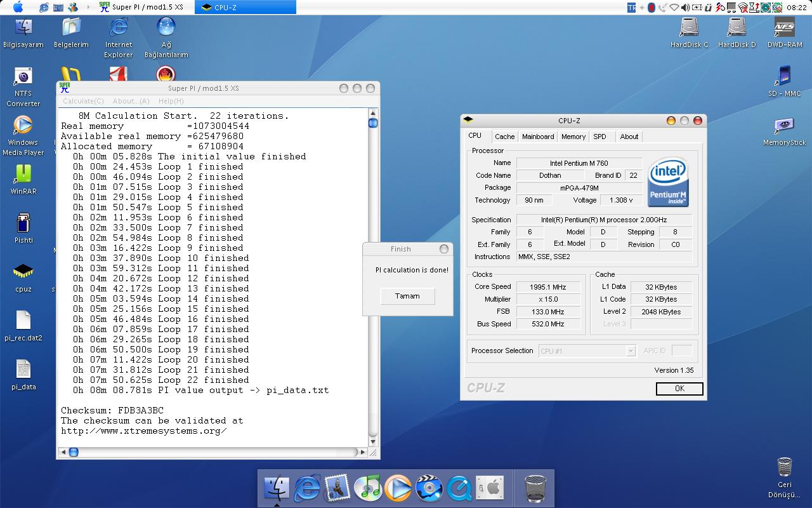Open Calculate(C) menu in Super PI

[x=83, y=101]
